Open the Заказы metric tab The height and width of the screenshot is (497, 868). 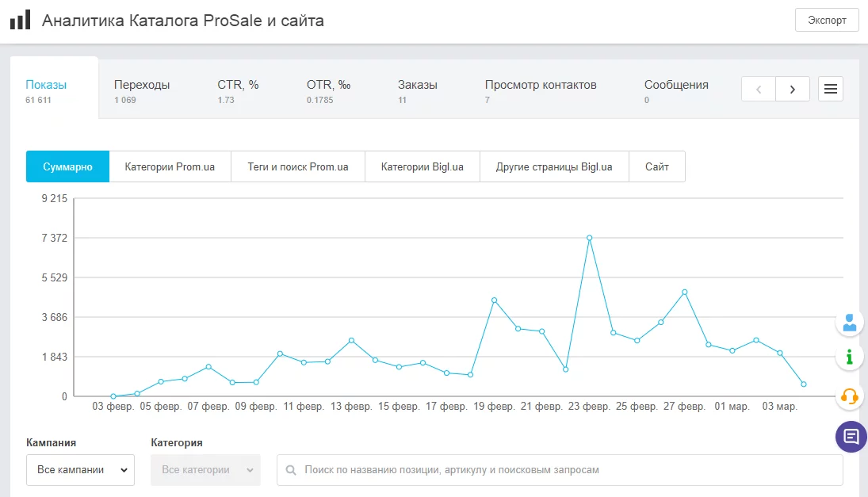(417, 90)
